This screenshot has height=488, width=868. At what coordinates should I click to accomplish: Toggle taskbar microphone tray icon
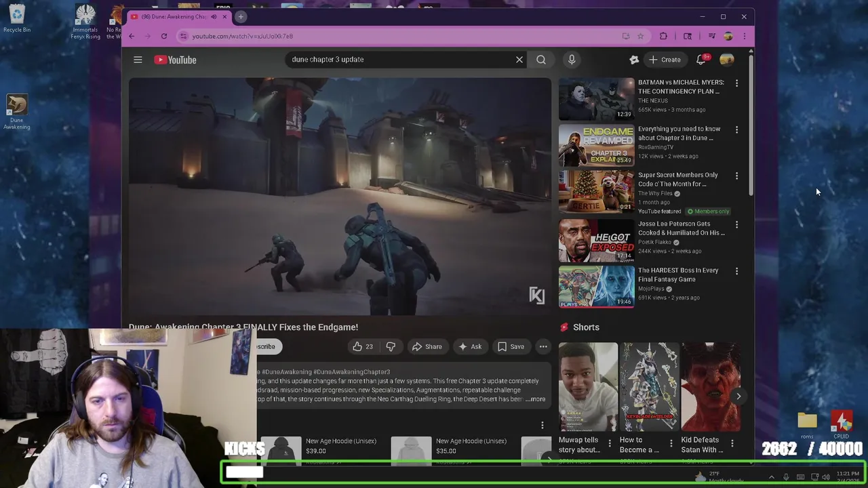(x=786, y=477)
